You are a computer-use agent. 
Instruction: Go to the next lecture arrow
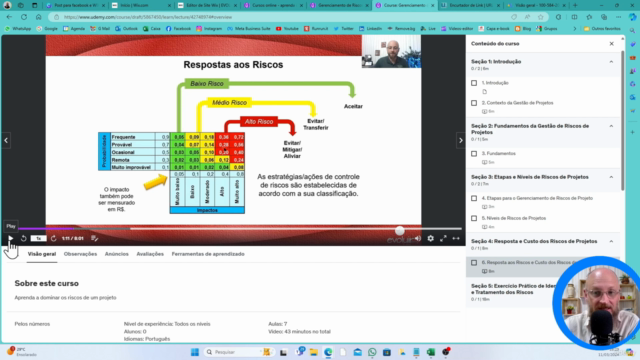tap(460, 140)
